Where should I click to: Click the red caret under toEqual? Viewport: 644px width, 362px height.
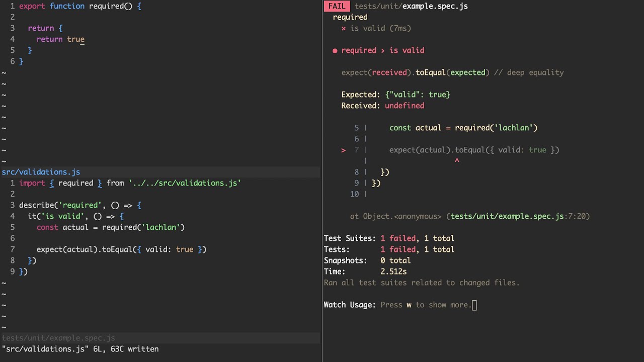pyautogui.click(x=457, y=161)
